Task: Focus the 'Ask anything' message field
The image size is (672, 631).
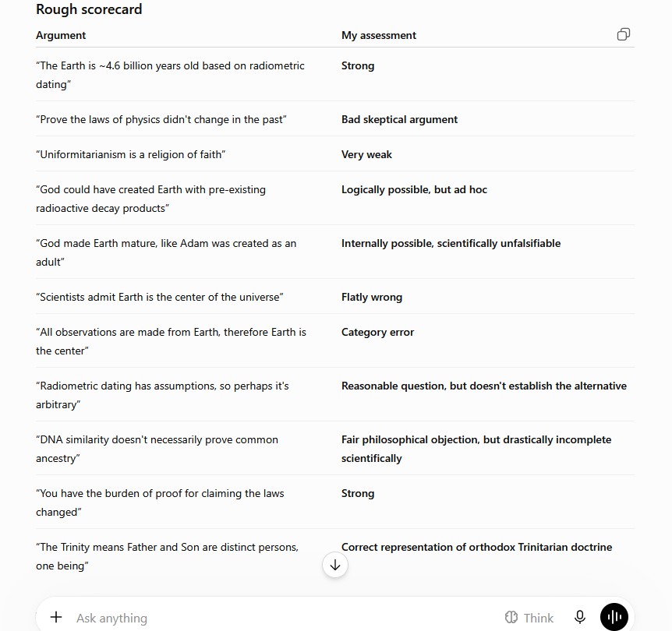Action: [x=283, y=618]
